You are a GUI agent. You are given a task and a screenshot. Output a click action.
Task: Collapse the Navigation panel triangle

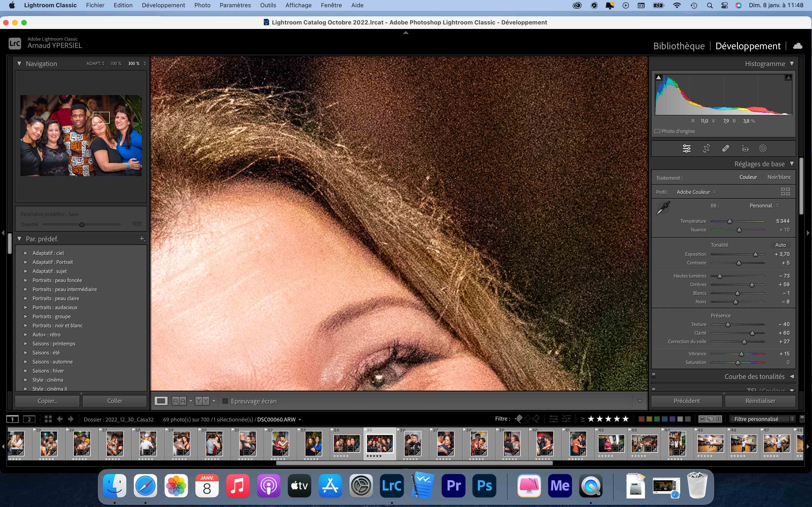click(x=19, y=63)
